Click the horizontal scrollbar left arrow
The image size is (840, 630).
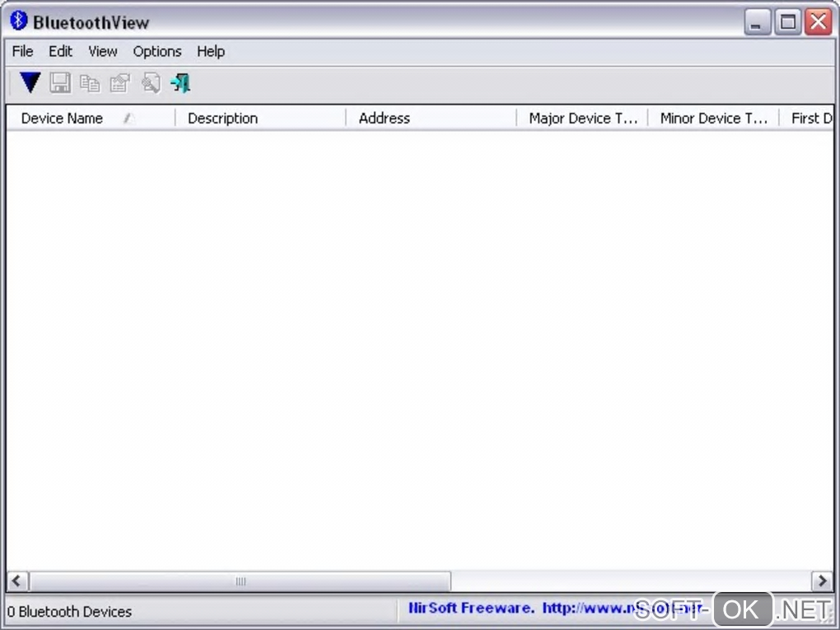tap(17, 581)
